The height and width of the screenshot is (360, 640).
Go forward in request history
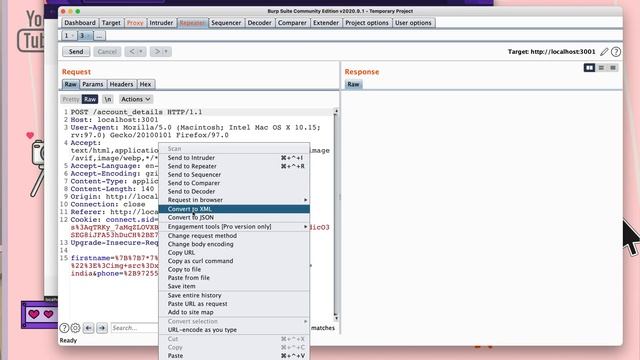(x=157, y=52)
